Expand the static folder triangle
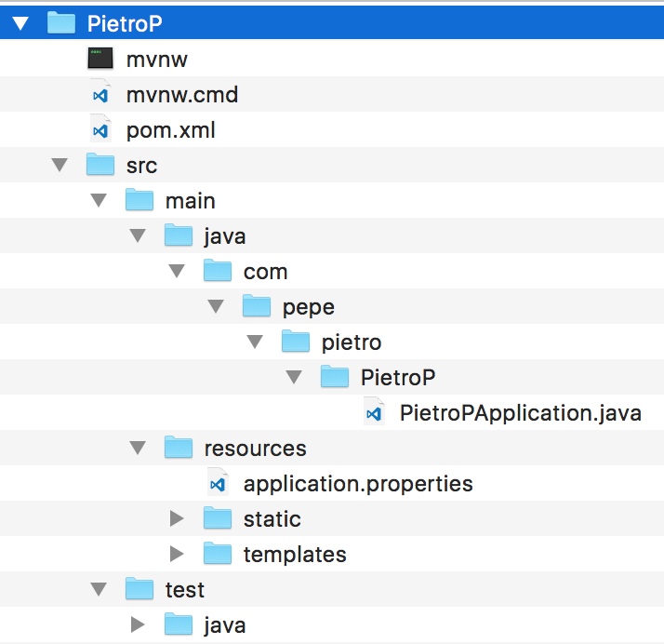Screen dimensions: 664x644 coord(178,519)
